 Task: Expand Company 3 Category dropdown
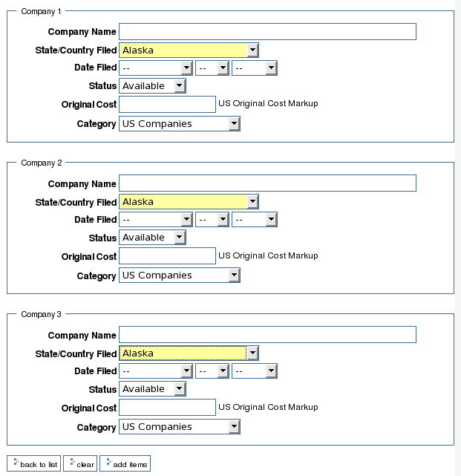(x=180, y=427)
